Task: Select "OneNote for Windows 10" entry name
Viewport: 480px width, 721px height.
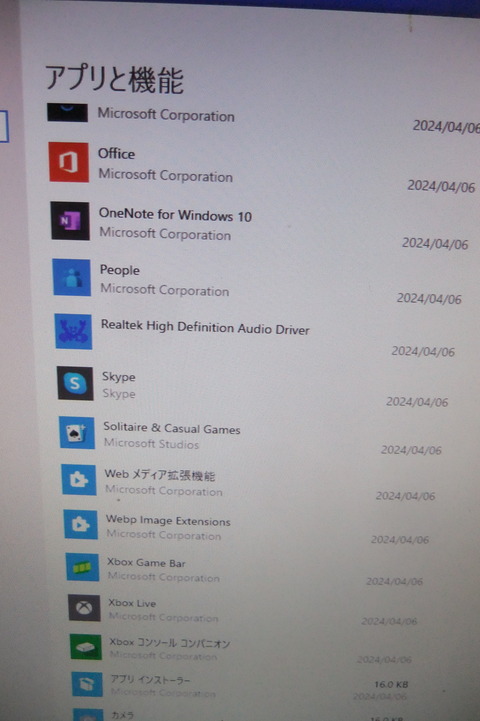Action: (175, 215)
